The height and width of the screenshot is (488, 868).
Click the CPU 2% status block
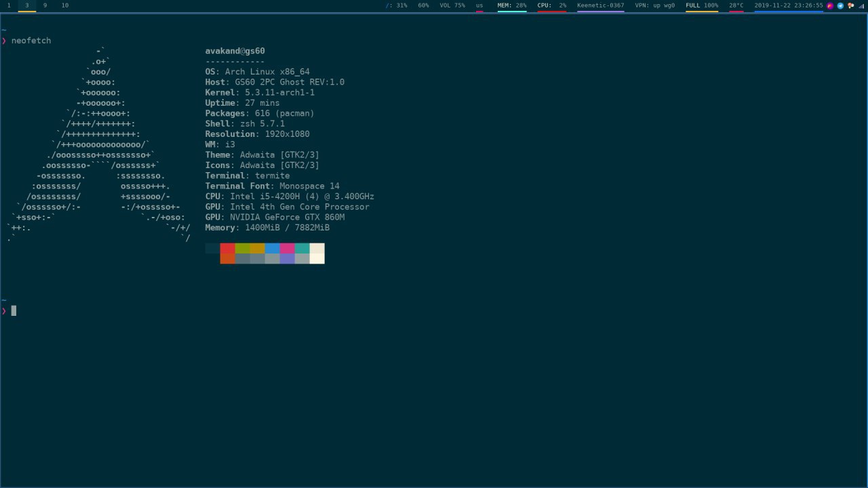pyautogui.click(x=552, y=5)
